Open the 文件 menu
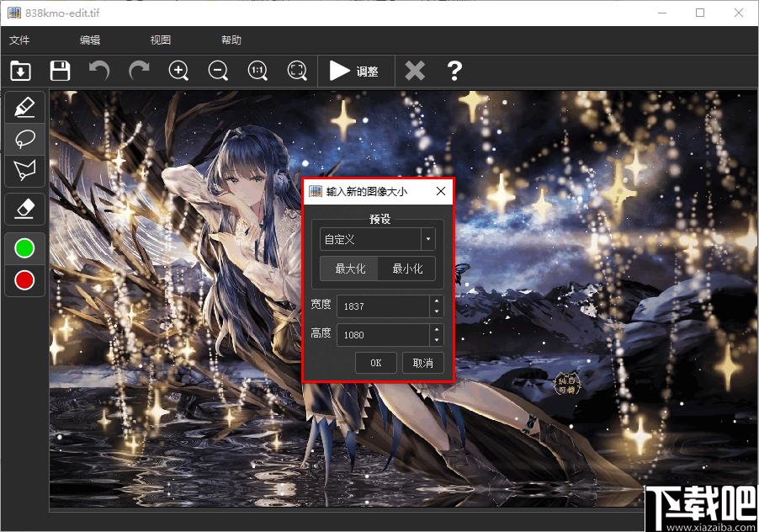Viewport: 759px width, 532px height. [19, 40]
